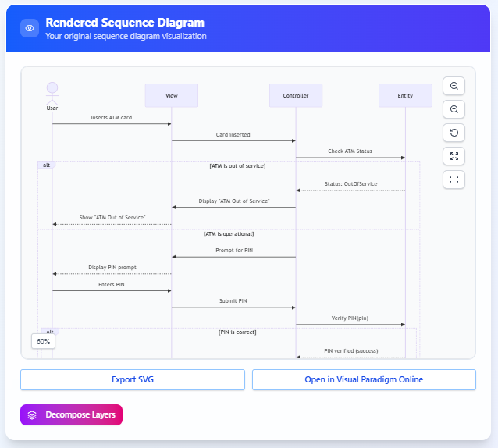
Task: Click the Export SVG button
Action: [132, 379]
